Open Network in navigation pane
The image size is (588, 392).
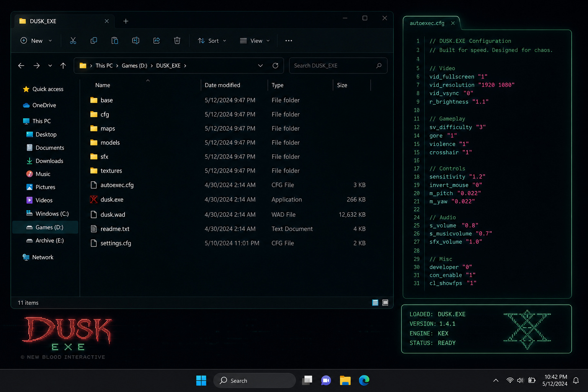[x=38, y=257]
